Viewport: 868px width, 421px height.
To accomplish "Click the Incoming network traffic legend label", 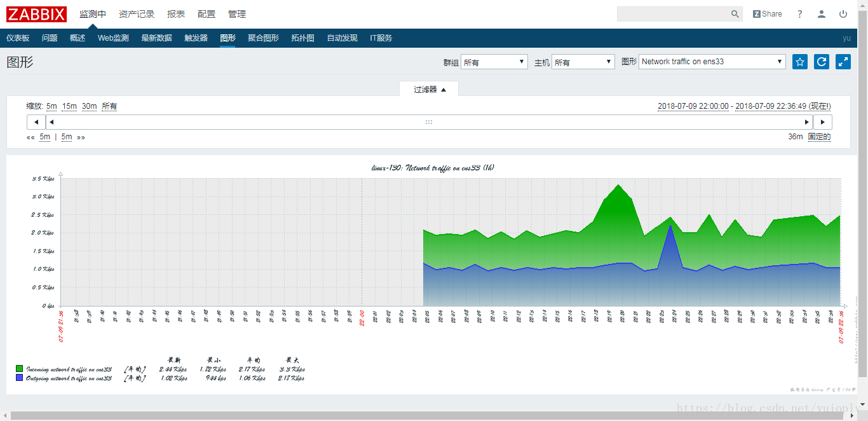I will click(69, 369).
